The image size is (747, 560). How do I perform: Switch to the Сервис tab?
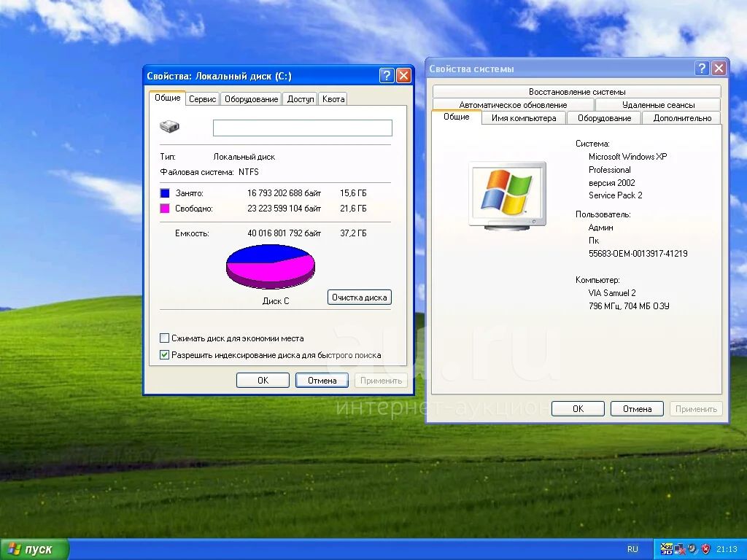coord(203,99)
